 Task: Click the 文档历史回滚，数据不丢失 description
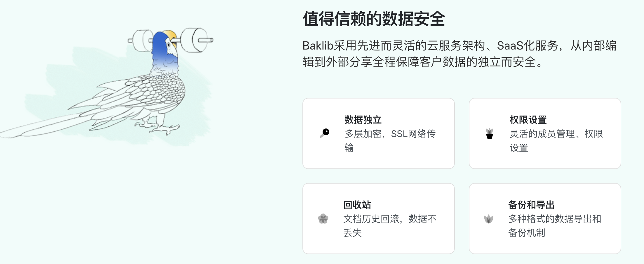(390, 226)
